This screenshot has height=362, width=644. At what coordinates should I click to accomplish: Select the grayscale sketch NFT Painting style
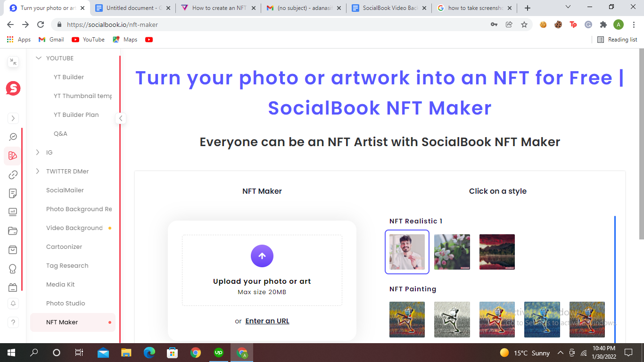point(452,320)
